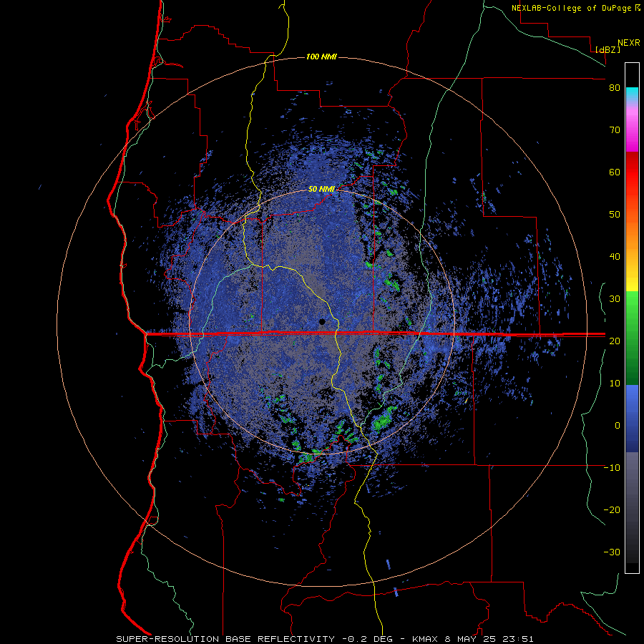The height and width of the screenshot is (644, 644).
Task: Click the 60 value on the dBZ scale
Action: coord(615,172)
